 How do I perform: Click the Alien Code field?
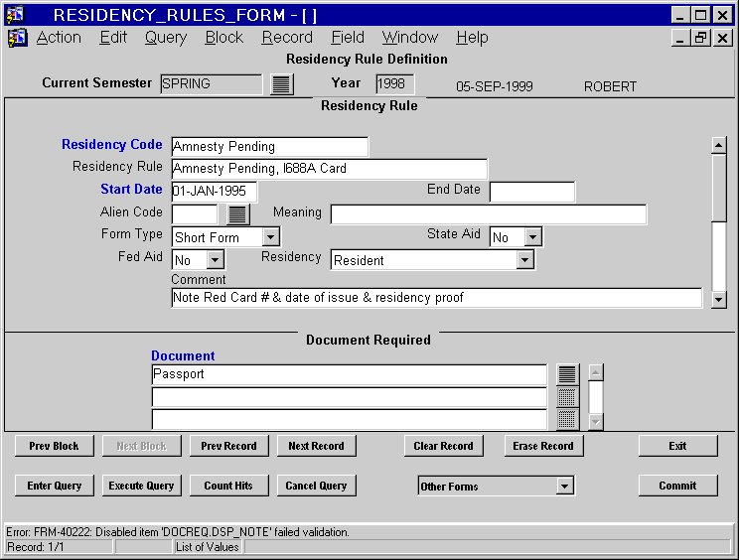coord(195,214)
